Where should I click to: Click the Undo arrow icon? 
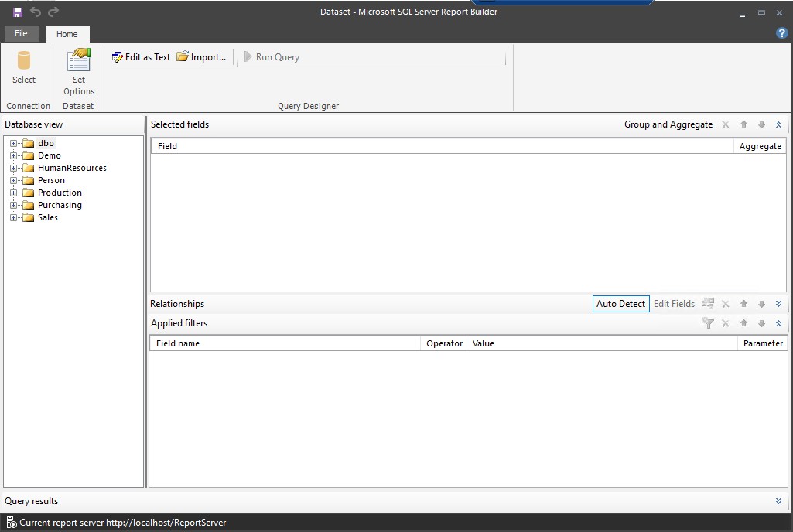(x=36, y=12)
